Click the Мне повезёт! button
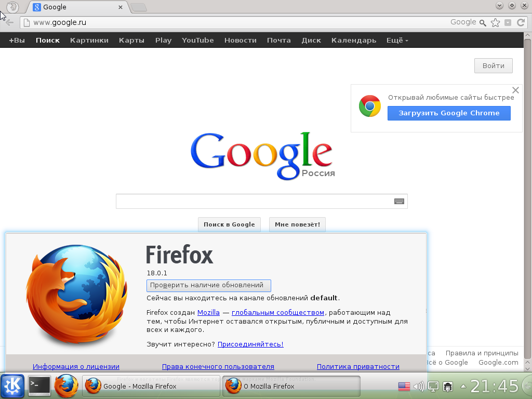The image size is (532, 399). (x=297, y=224)
